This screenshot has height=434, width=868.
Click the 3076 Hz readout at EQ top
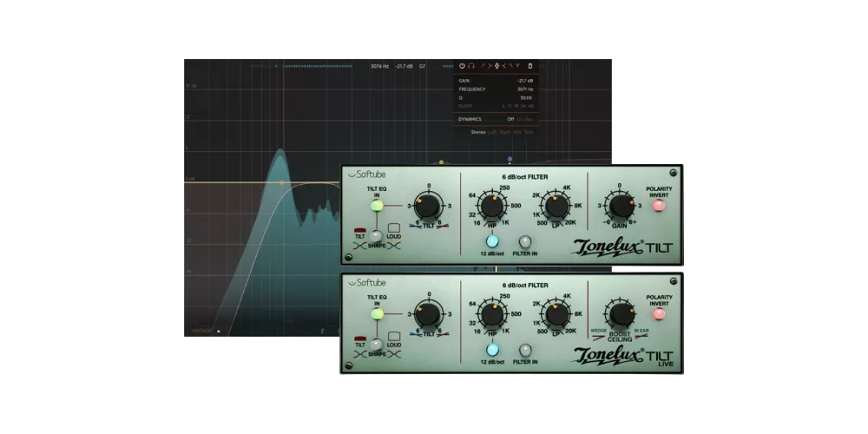(379, 67)
